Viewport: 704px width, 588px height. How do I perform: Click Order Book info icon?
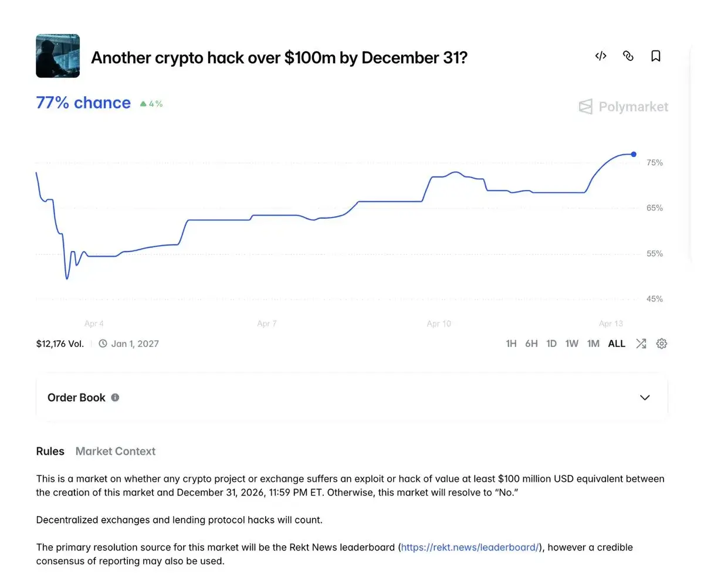pos(115,397)
